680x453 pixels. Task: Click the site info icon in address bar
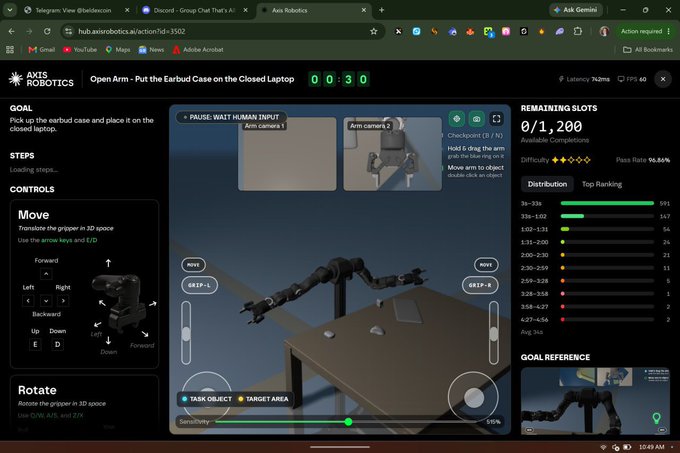(68, 31)
